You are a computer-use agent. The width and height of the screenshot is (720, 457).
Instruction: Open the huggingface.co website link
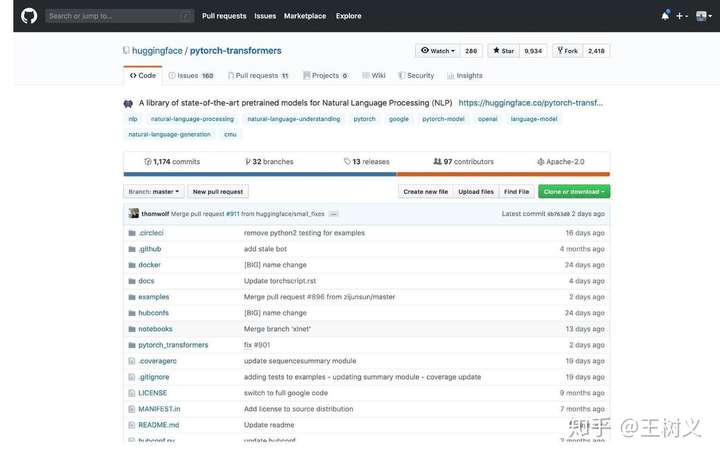click(x=530, y=103)
